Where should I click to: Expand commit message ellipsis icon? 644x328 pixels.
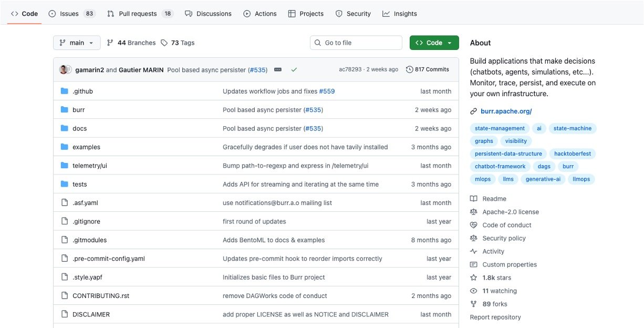(278, 69)
